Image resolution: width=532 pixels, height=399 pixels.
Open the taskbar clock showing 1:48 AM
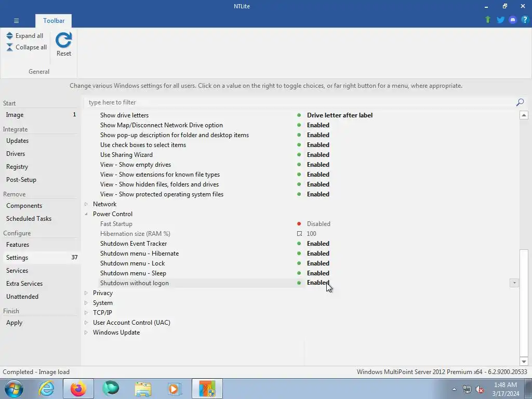(x=506, y=389)
